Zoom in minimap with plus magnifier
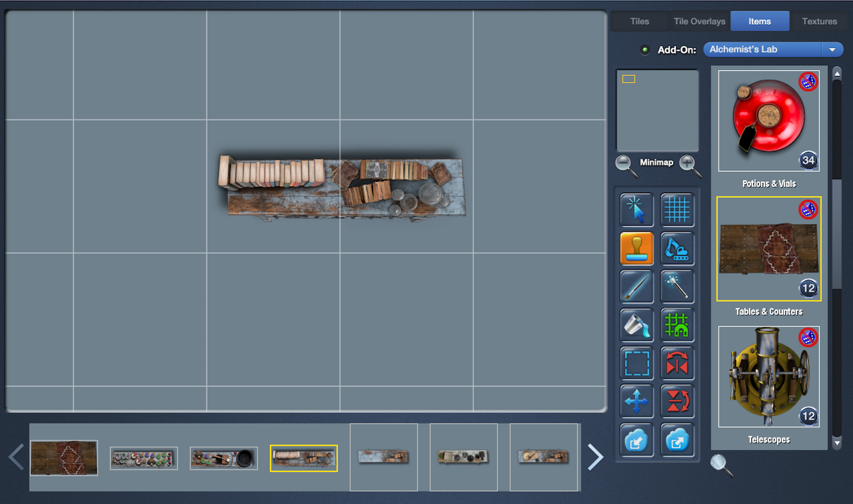Screen dimensions: 853x504 pos(690,165)
